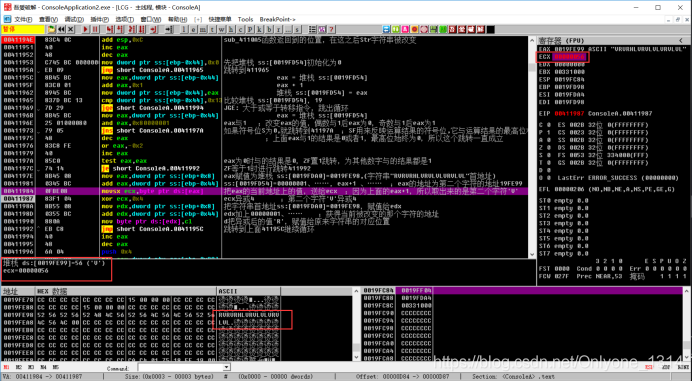Click the orange circle plugin icon
Image resolution: width=693 pixels, height=381 pixels.
414,29
